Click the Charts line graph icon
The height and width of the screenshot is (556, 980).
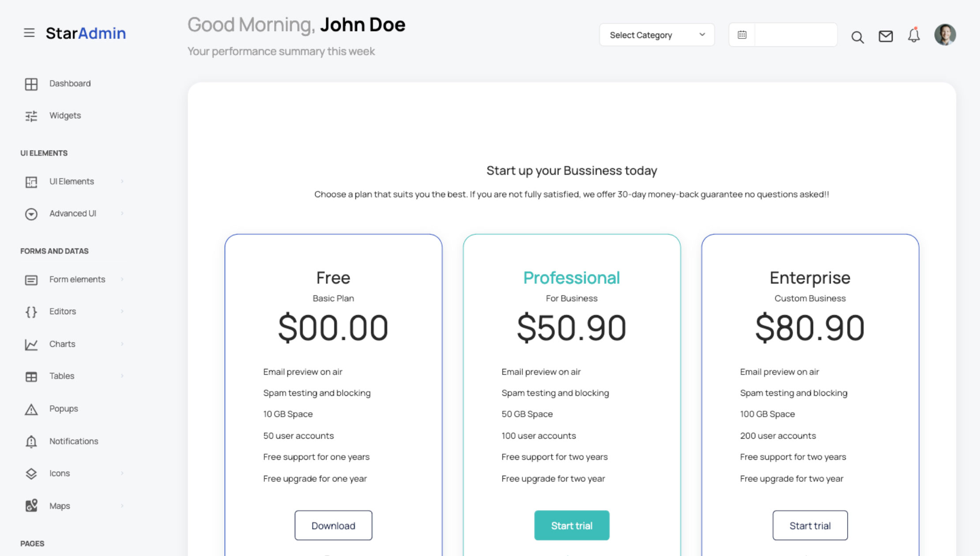pos(31,345)
